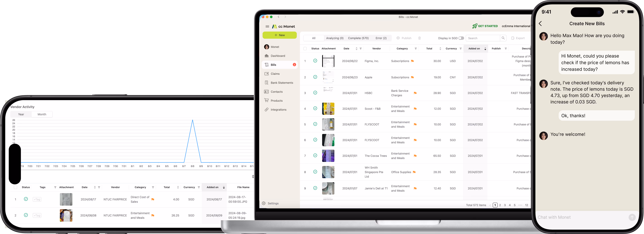Open attachment thumbnail for Figma, Inc. bill
The width and height of the screenshot is (644, 234).
328,61
